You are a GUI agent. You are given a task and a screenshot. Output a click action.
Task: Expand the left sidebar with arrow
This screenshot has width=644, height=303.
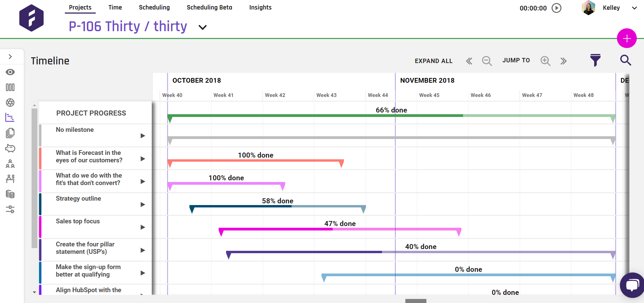point(10,57)
